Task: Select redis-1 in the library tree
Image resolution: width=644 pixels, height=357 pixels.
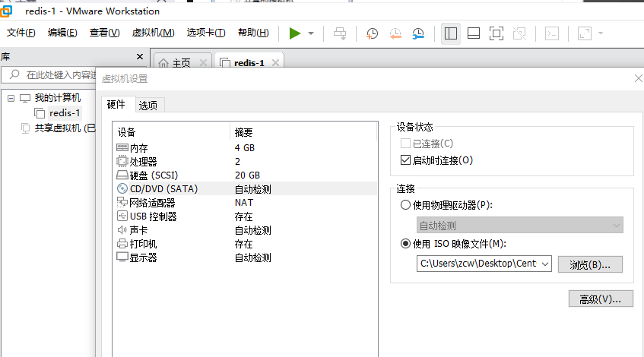Action: 65,113
